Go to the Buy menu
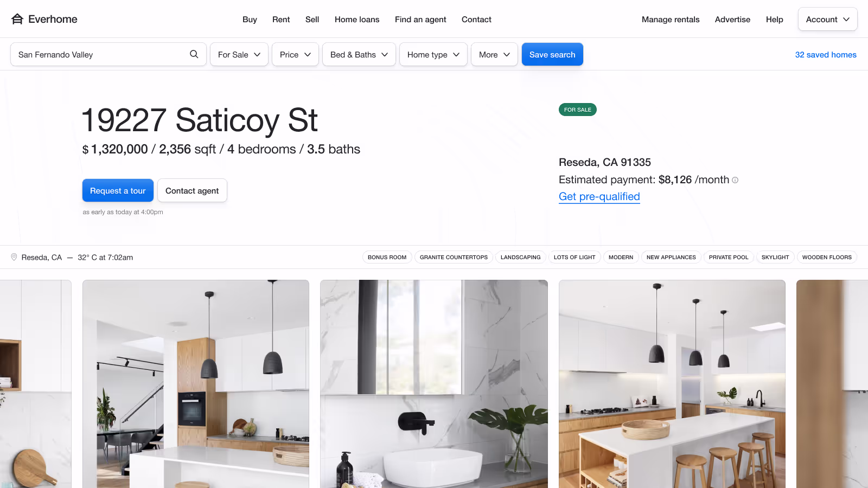This screenshot has height=488, width=868. 250,20
